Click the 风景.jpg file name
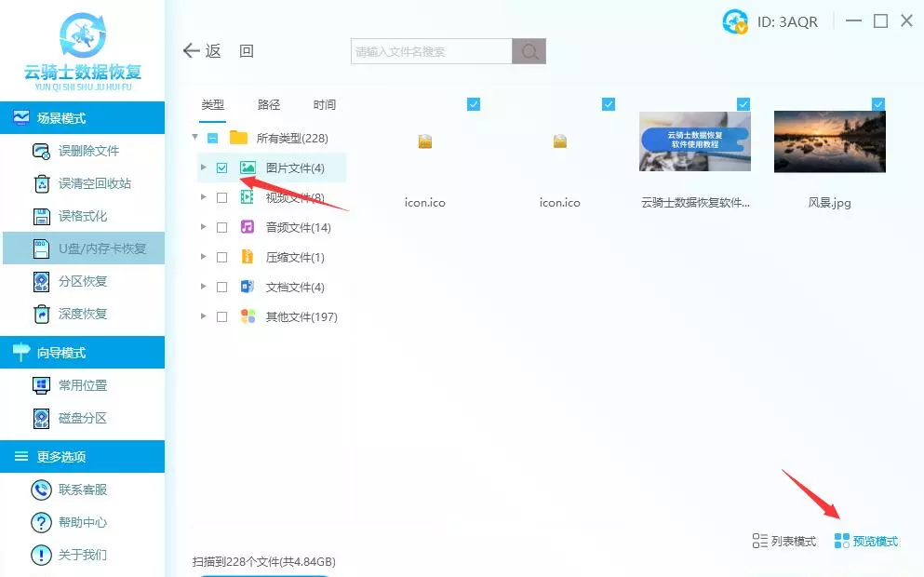 (830, 203)
